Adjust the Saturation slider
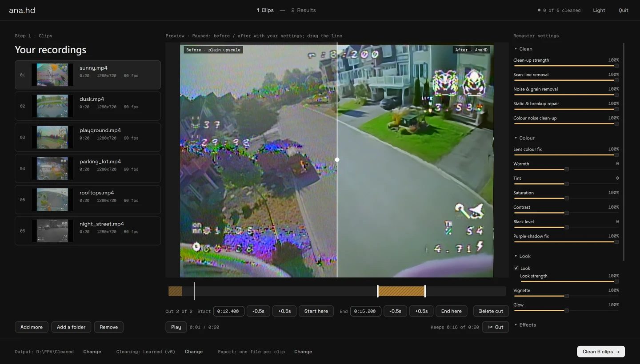This screenshot has width=640, height=364. 566,198
